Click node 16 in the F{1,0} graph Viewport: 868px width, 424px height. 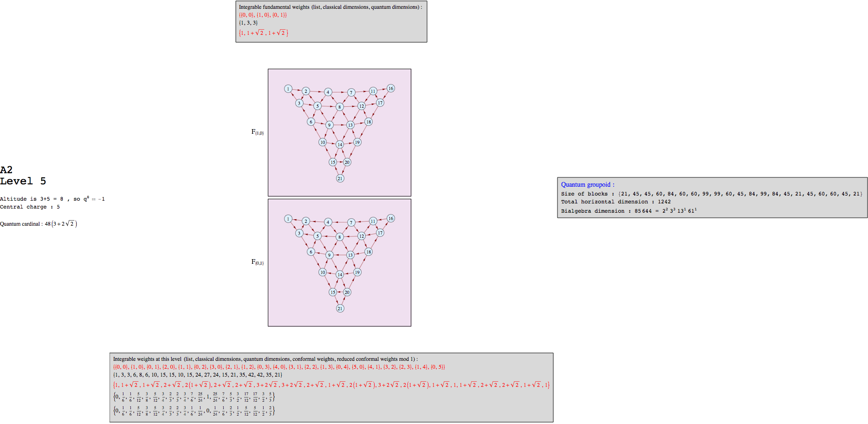click(391, 88)
